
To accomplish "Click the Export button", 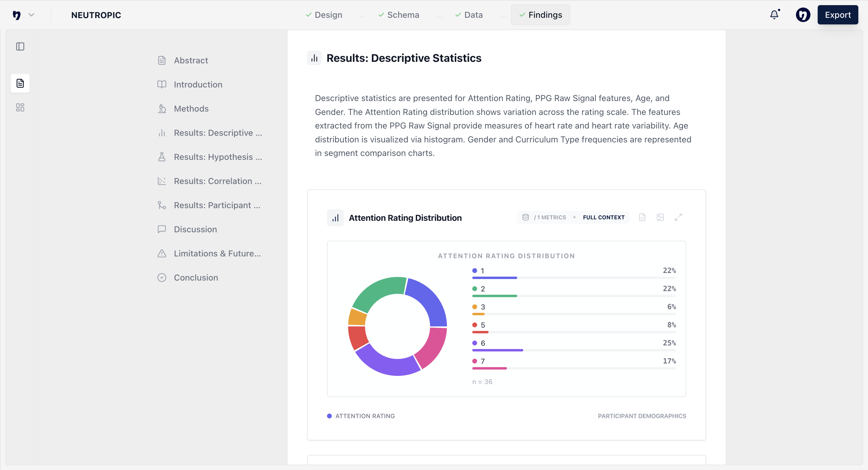I will pos(837,15).
